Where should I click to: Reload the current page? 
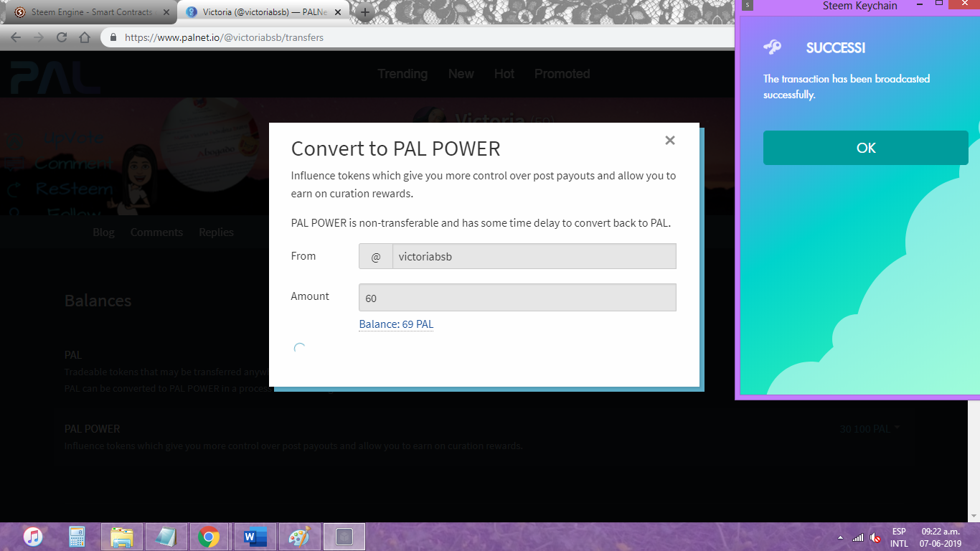tap(62, 37)
